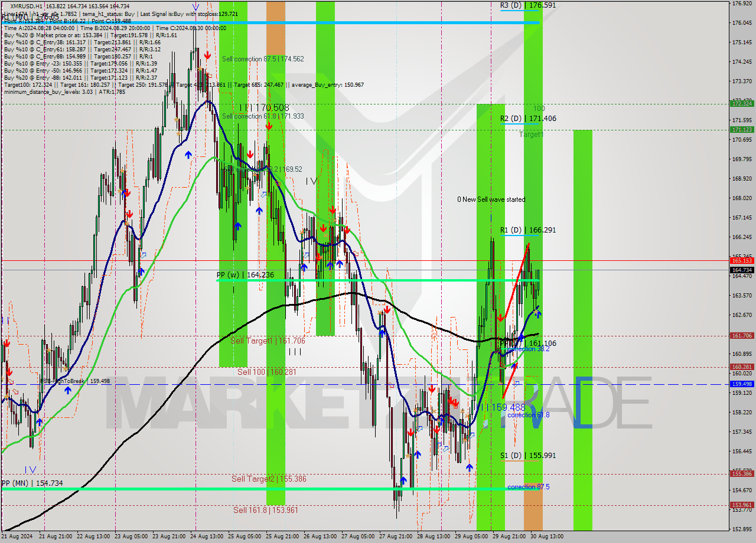Click the R1 (D) | 166.291 label
The height and width of the screenshot is (543, 756).
[x=528, y=230]
